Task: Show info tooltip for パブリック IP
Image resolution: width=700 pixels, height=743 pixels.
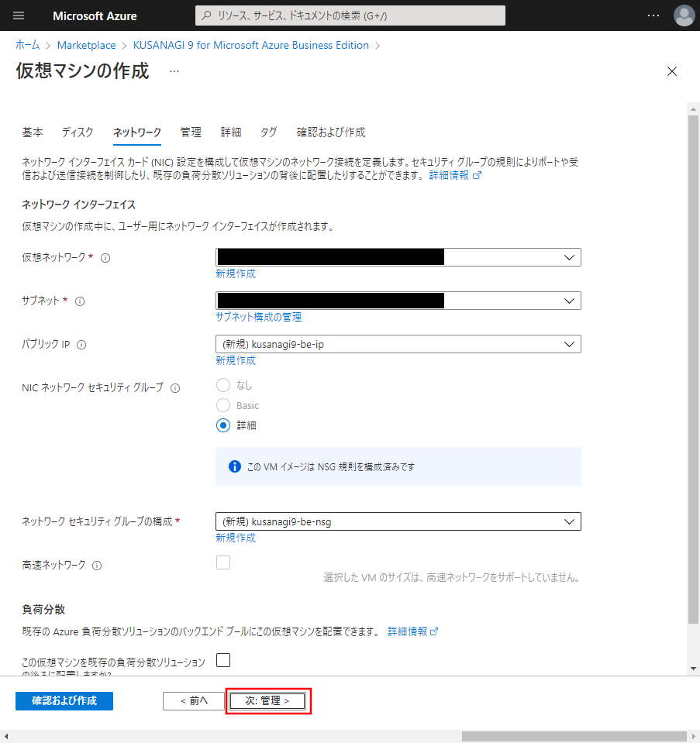Action: tap(81, 345)
